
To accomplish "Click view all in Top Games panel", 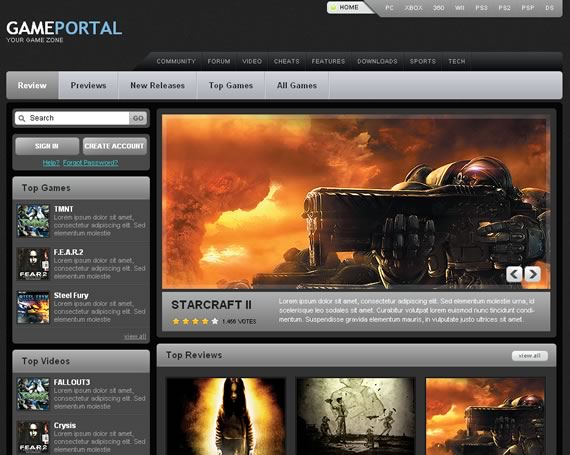I will [x=135, y=337].
